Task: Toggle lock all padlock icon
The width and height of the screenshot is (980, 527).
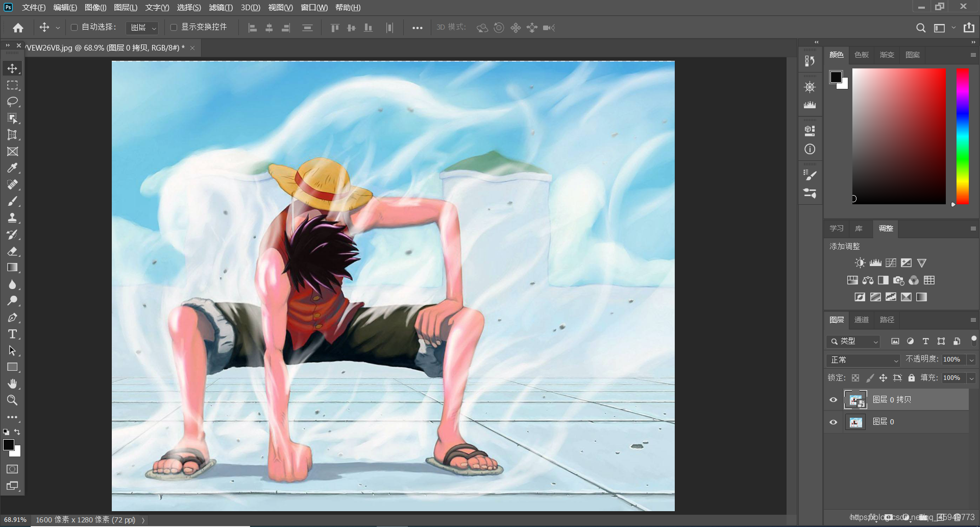Action: click(912, 378)
